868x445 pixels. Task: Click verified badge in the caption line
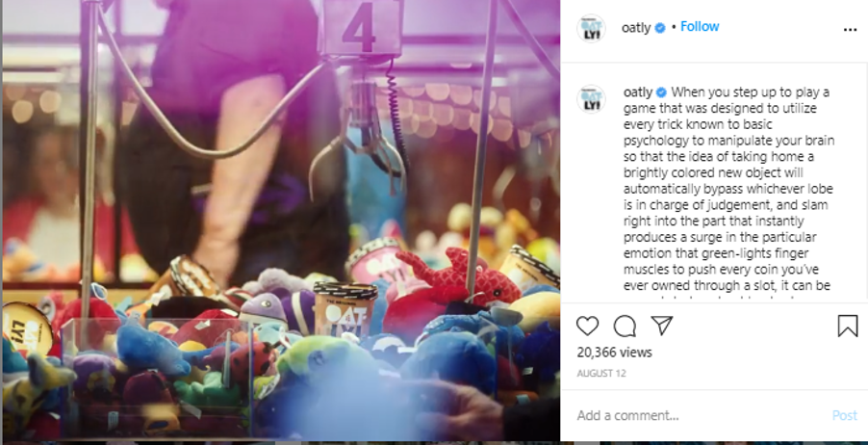(x=661, y=92)
